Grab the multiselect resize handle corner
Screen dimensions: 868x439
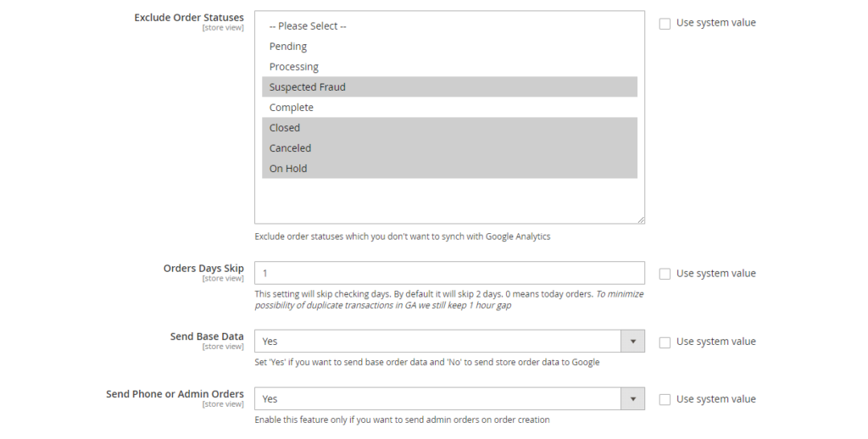coord(641,219)
